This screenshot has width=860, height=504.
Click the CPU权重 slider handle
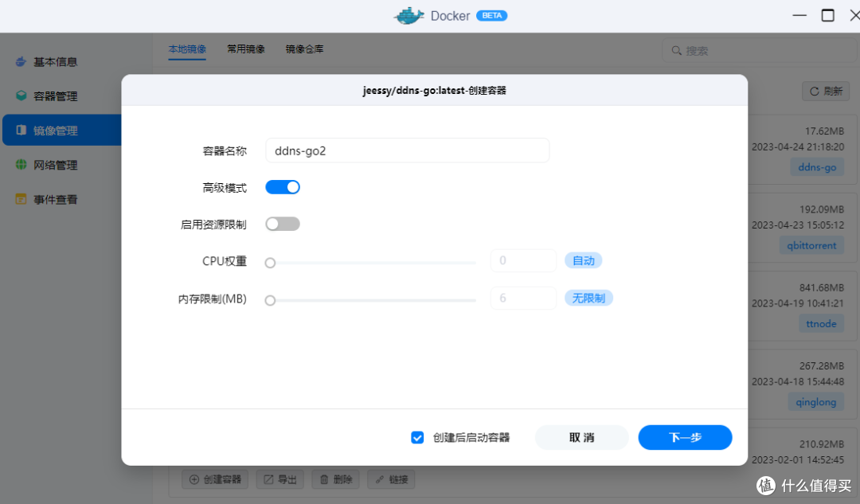(270, 263)
